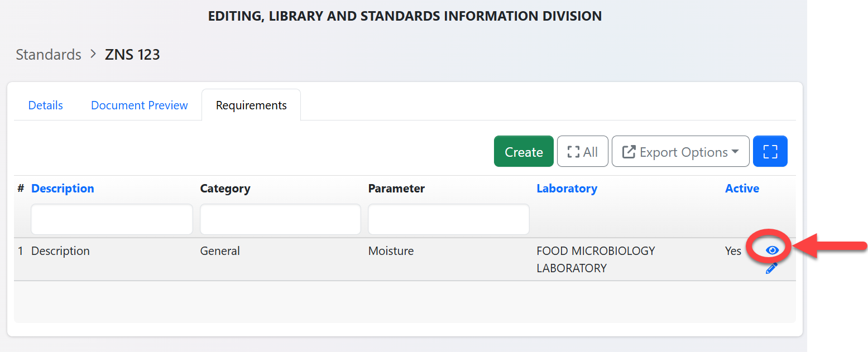Click the All button in the toolbar
Viewport: 868px width, 352px height.
582,152
